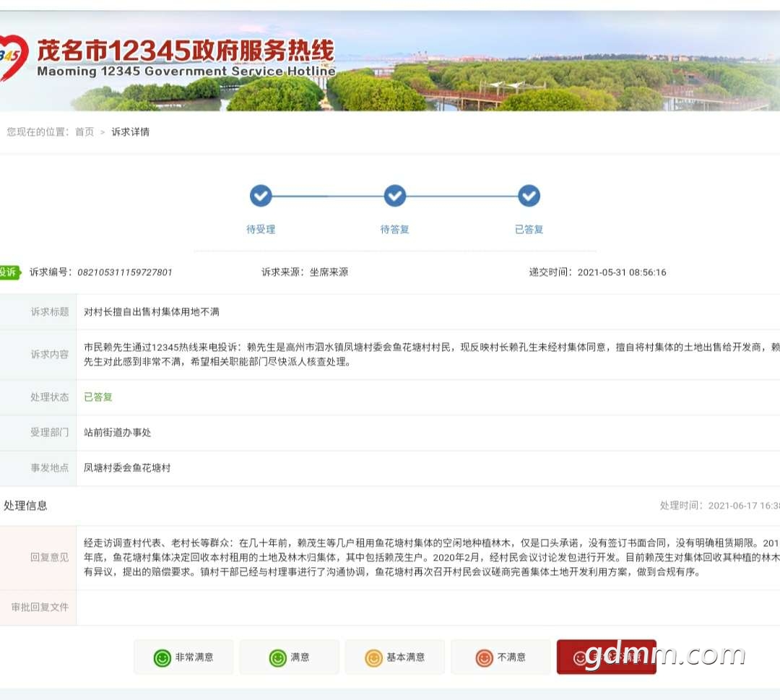This screenshot has height=700, width=780.
Task: Click the 诉求内容 row label
Action: [50, 354]
